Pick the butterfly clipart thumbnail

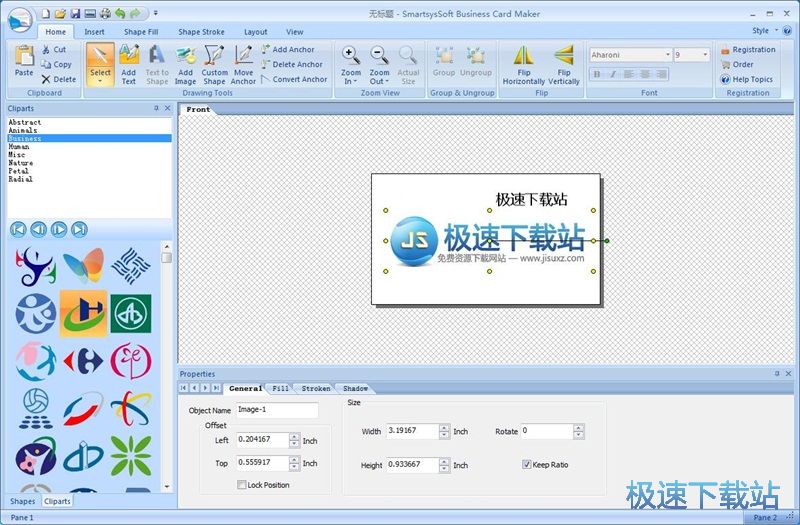(84, 265)
